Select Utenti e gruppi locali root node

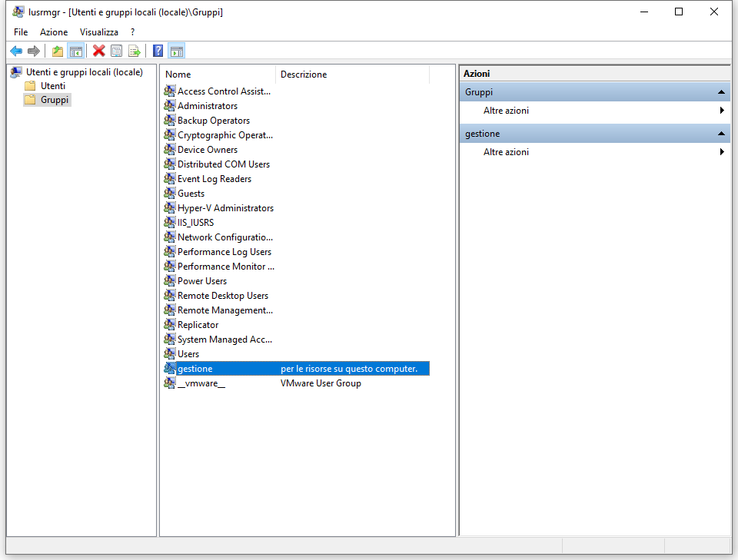click(x=85, y=72)
